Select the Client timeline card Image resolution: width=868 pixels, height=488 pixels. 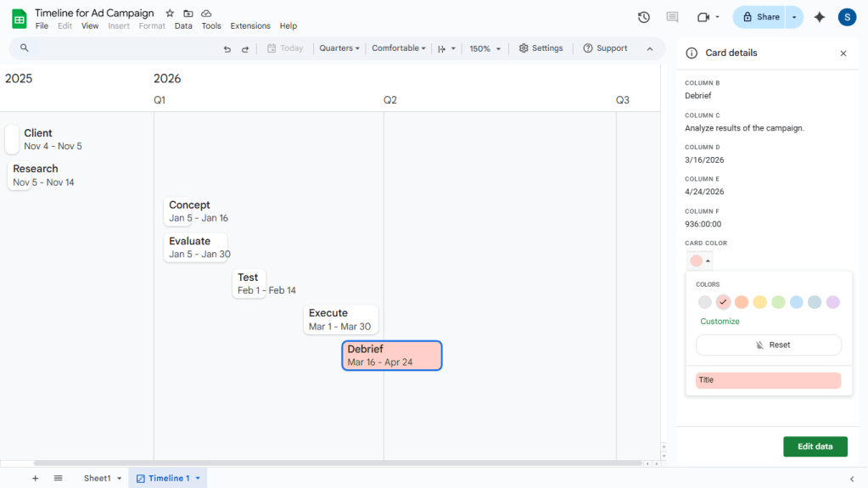(x=12, y=139)
